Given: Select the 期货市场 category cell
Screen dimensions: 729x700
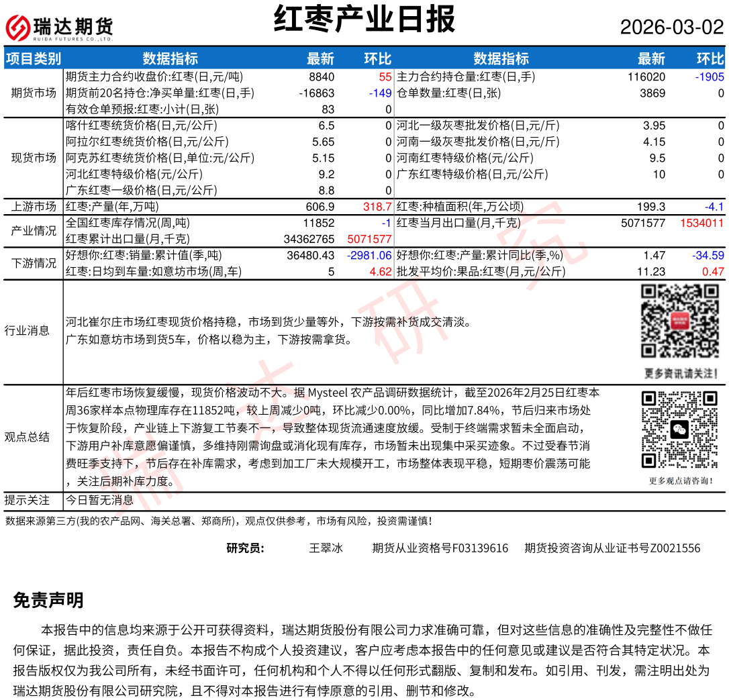Looking at the screenshot, I should point(34,93).
